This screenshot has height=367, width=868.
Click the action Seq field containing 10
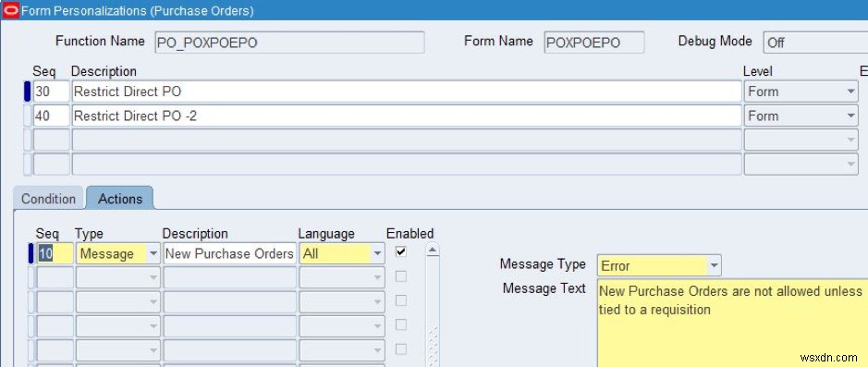click(x=55, y=254)
